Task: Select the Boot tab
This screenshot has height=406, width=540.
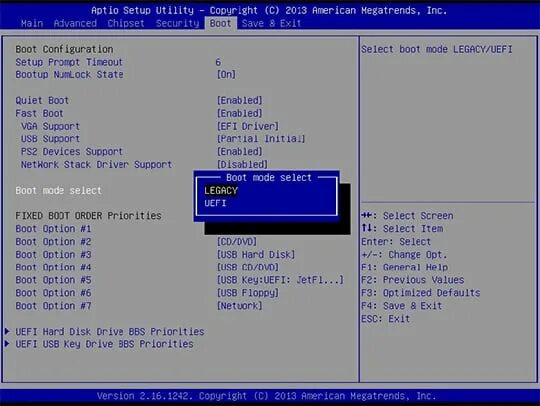Action: [x=220, y=23]
